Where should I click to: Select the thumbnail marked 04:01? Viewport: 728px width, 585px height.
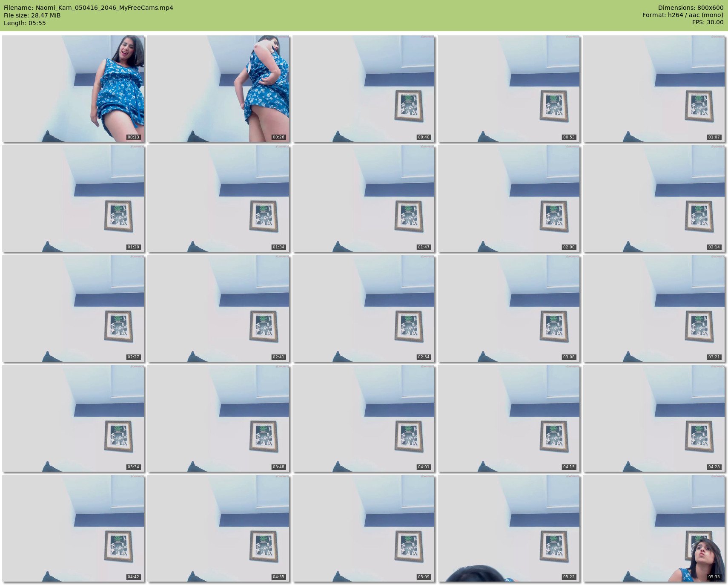pos(364,418)
